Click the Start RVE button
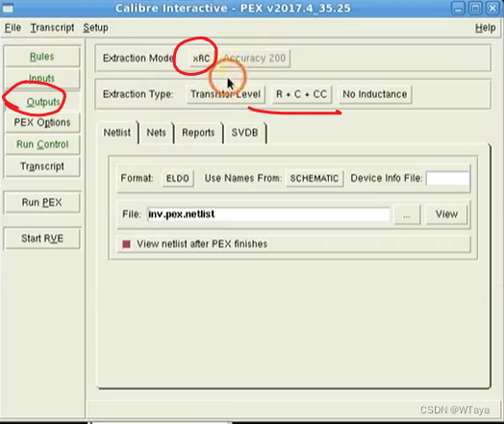This screenshot has width=504, height=424. (42, 238)
